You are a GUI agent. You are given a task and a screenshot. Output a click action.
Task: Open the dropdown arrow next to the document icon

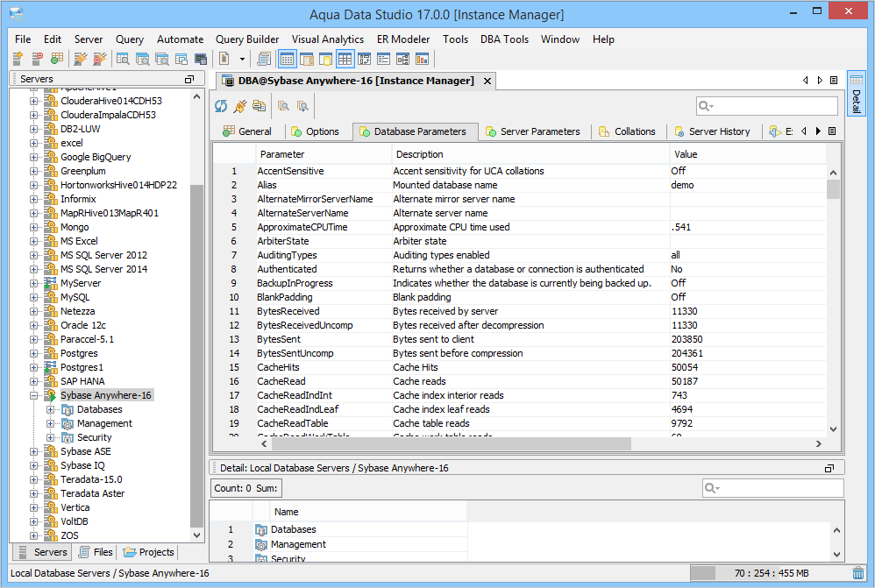(242, 59)
